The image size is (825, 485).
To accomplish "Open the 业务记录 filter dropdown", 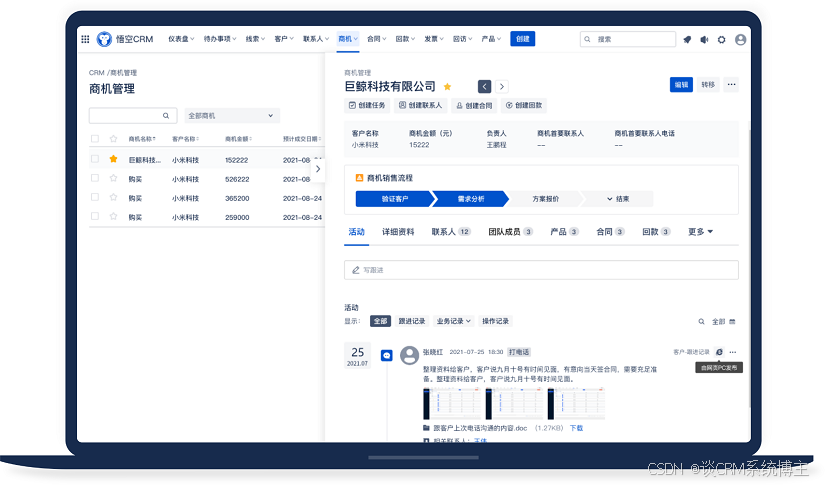I will coord(454,321).
